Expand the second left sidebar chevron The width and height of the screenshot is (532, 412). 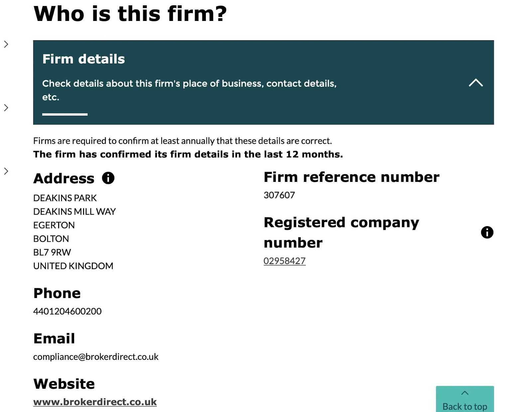tap(6, 108)
